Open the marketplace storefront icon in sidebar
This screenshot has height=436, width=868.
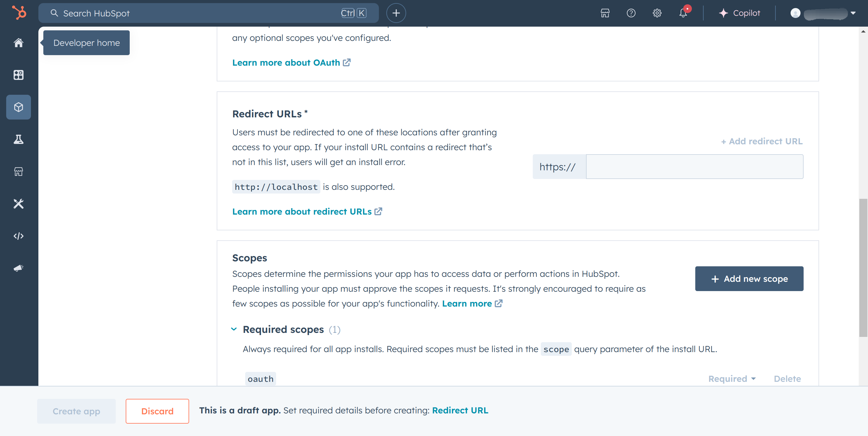coord(19,172)
